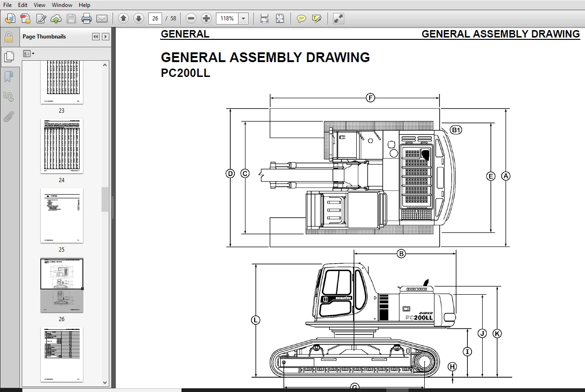Image resolution: width=585 pixels, height=392 pixels.
Task: Click the thumbnails panel scrollbar thumb
Action: pyautogui.click(x=105, y=199)
